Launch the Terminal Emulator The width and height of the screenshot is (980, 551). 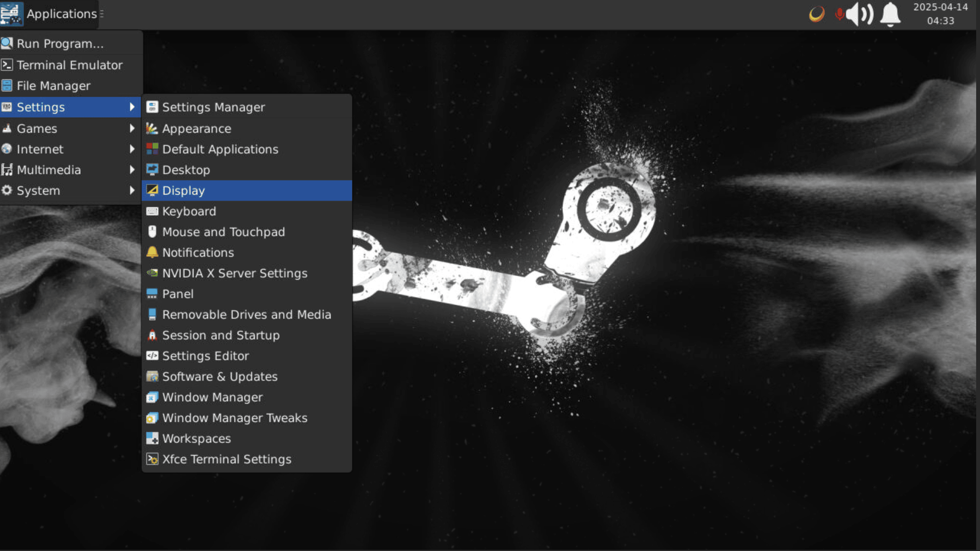pyautogui.click(x=70, y=64)
